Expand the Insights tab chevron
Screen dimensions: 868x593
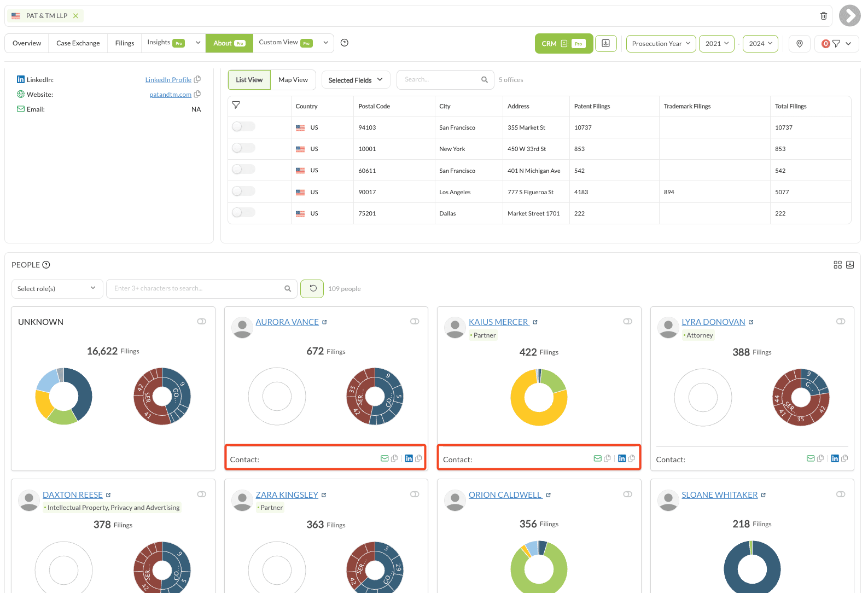click(198, 43)
